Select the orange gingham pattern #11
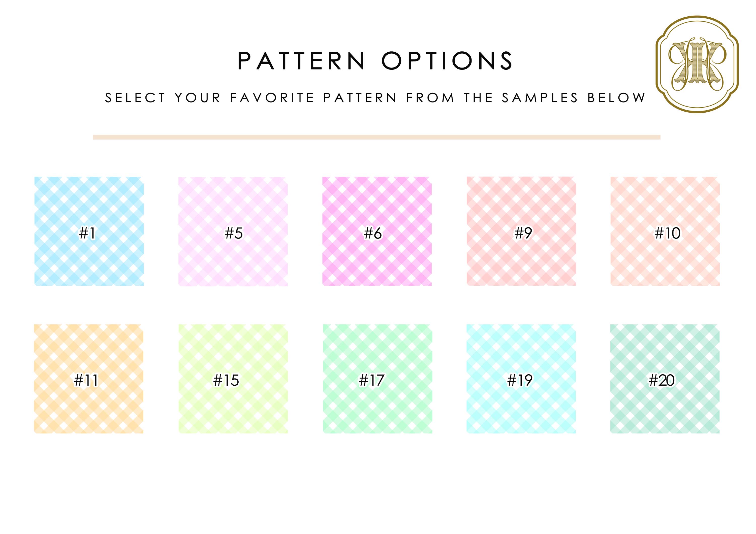Viewport: 756px width, 534px height. (x=89, y=379)
